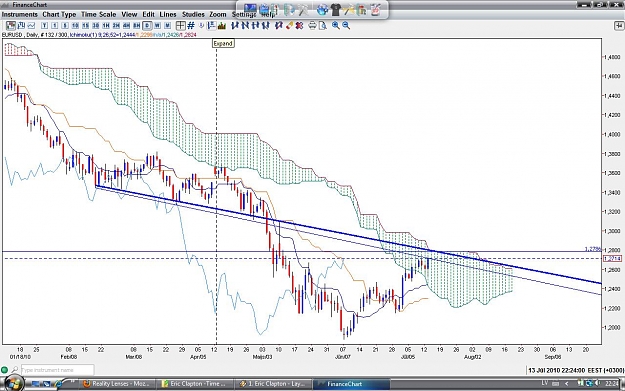Click the EURUSD Daily chart info line
Screen dimensions: 625x391
point(99,35)
